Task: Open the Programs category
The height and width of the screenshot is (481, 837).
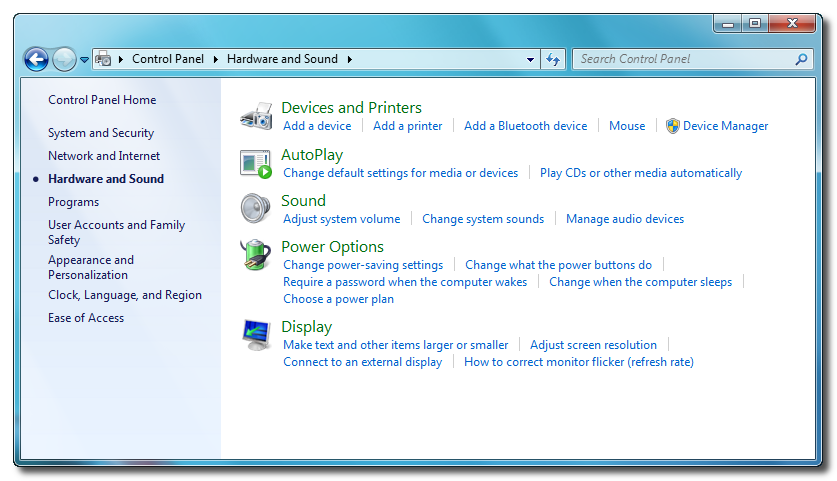Action: (74, 202)
